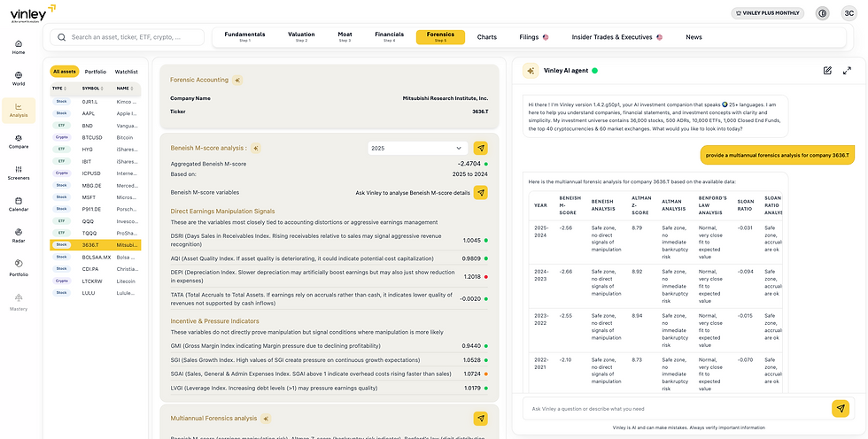Open Insider Trades & Executives tab
This screenshot has width=868, height=439.
coord(616,37)
